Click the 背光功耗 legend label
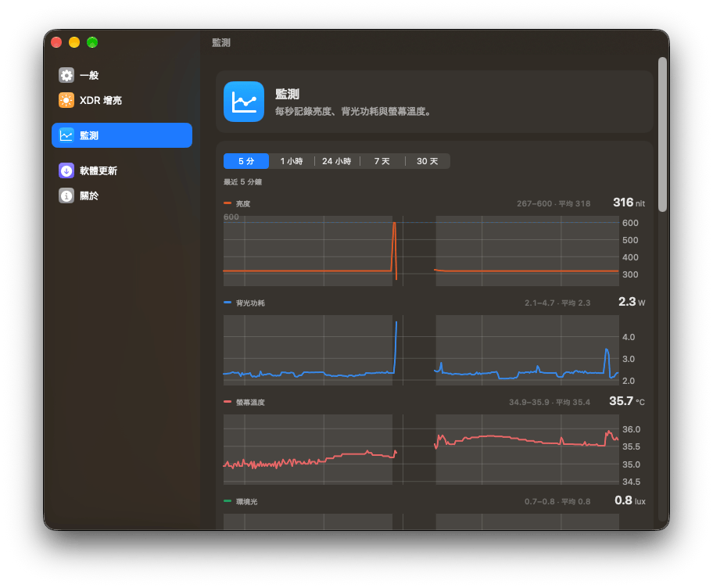Image resolution: width=713 pixels, height=588 pixels. pyautogui.click(x=250, y=303)
